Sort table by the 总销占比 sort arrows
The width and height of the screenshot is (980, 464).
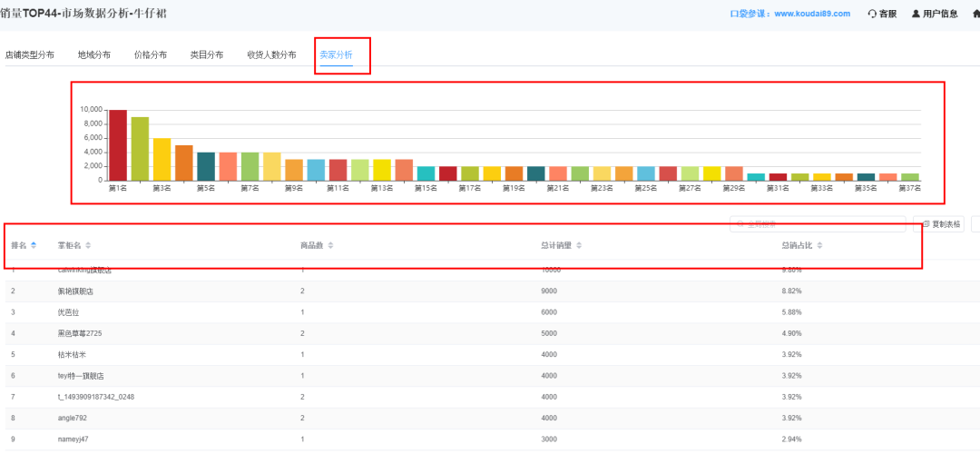818,245
